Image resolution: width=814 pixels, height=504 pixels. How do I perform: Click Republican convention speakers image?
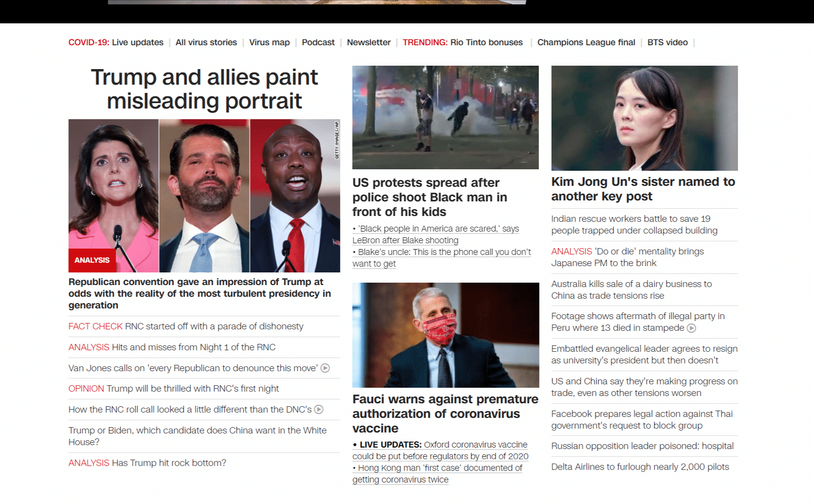204,195
